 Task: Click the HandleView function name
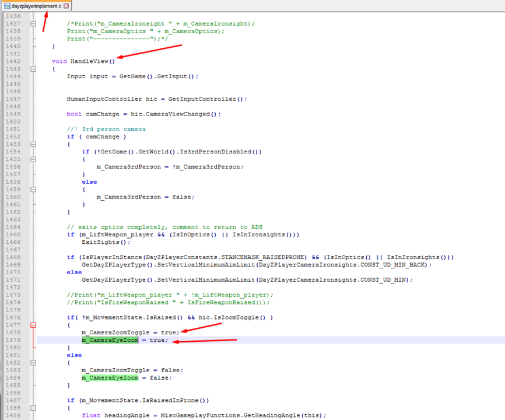pos(89,61)
